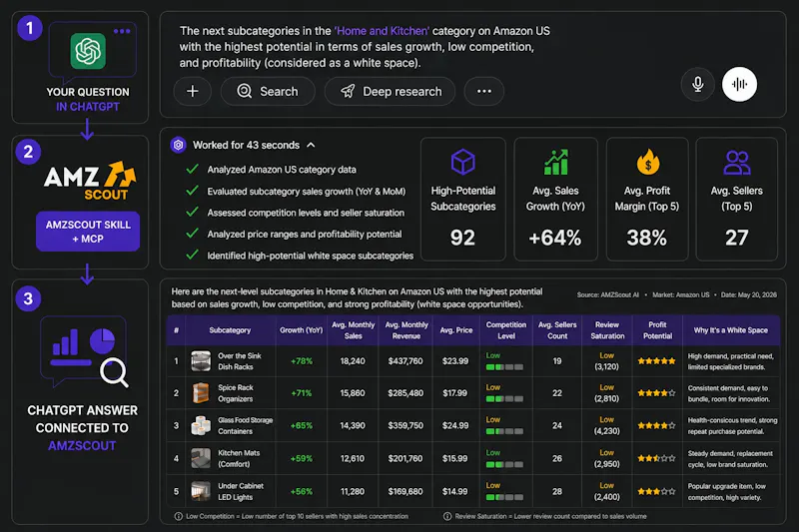Click 'Source: AMZScout AI' text

[x=607, y=294]
